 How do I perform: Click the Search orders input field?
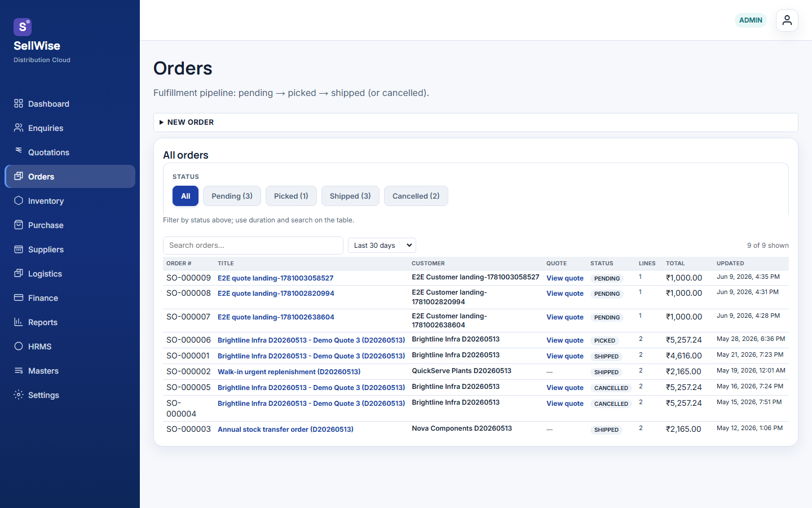pyautogui.click(x=253, y=245)
